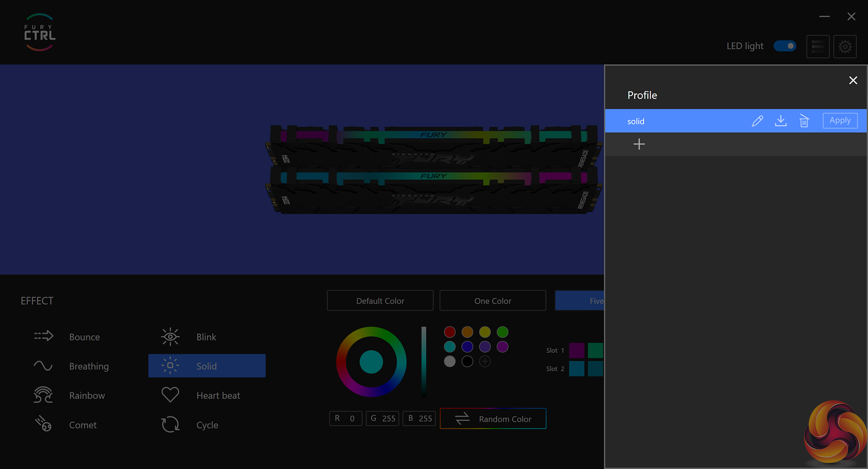Click the color wheel hue ring
Screen dimensions: 868x469
click(371, 332)
